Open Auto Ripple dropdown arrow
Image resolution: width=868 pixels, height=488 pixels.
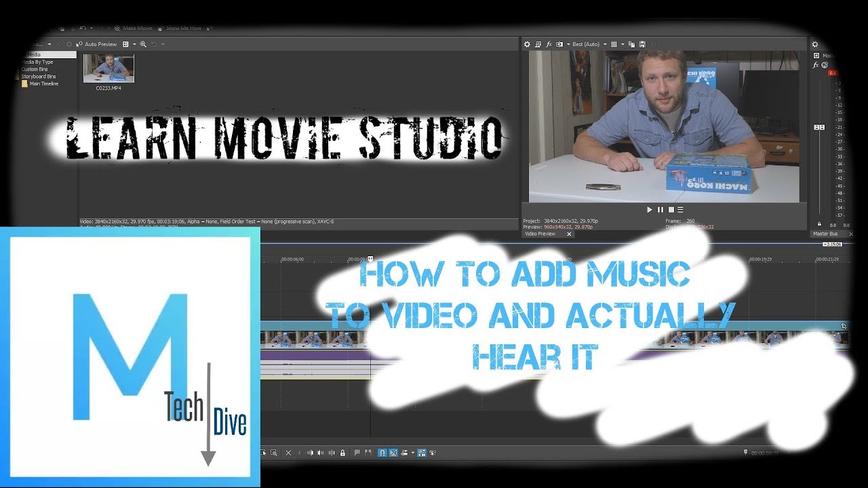tap(413, 453)
